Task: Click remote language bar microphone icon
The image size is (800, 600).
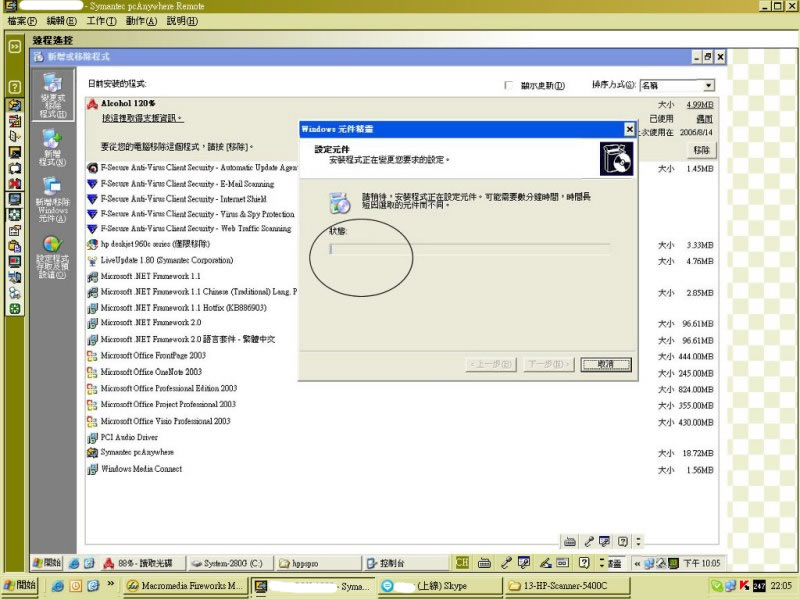Action: (506, 563)
